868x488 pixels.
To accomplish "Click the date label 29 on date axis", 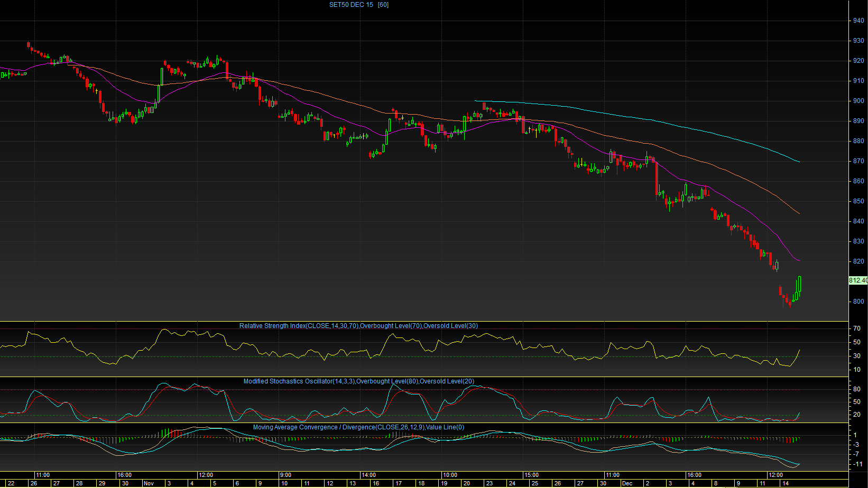I will (102, 483).
